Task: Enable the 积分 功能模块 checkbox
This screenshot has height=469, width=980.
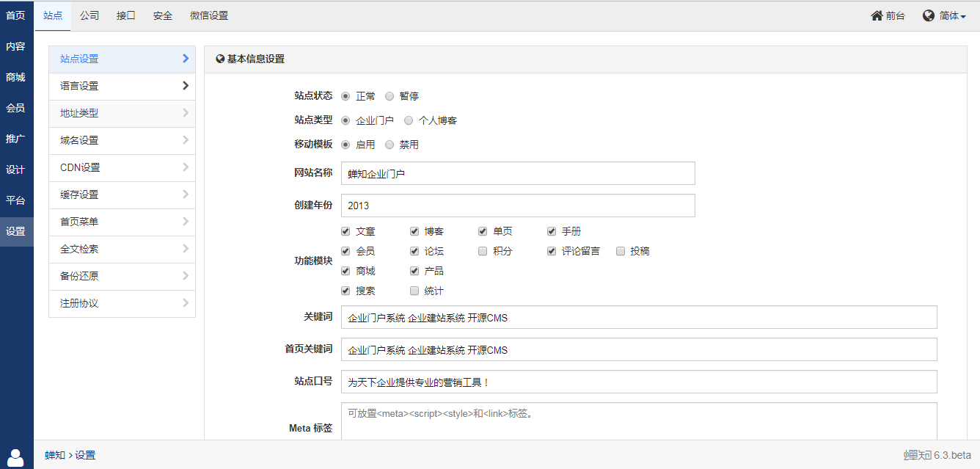Action: pos(483,251)
